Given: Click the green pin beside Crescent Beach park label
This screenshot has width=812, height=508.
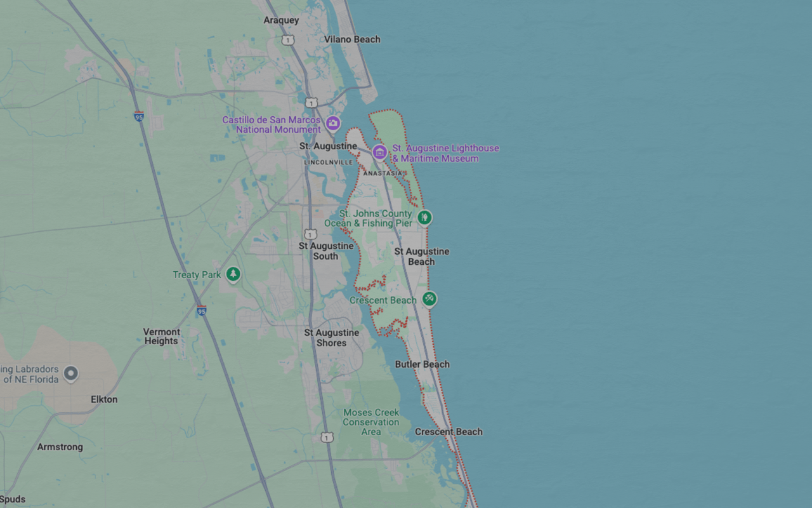Looking at the screenshot, I should (429, 298).
